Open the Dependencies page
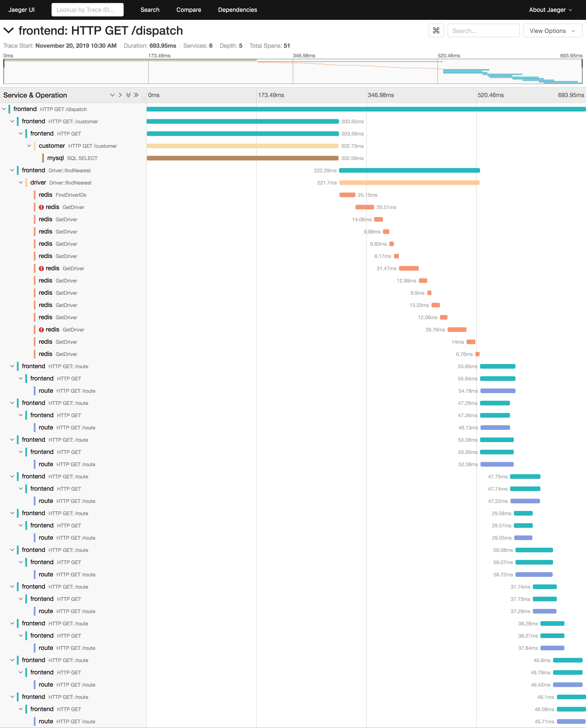Viewport: 586px width, 728px height. click(237, 10)
